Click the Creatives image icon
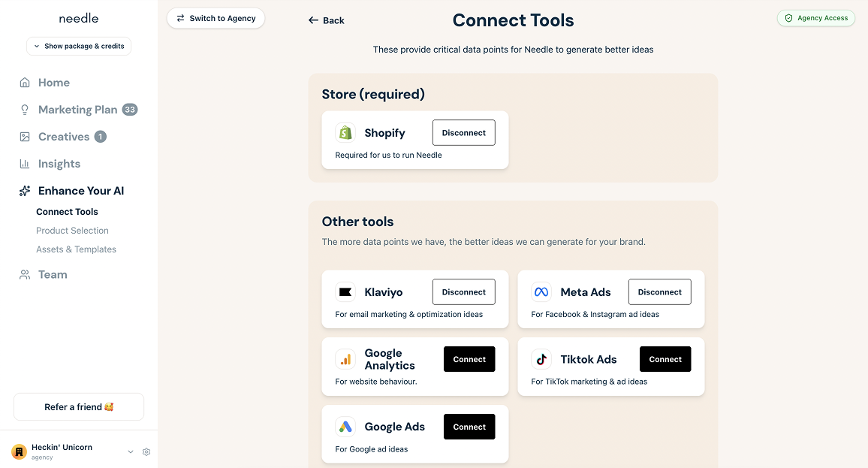This screenshot has height=468, width=868. (24, 137)
